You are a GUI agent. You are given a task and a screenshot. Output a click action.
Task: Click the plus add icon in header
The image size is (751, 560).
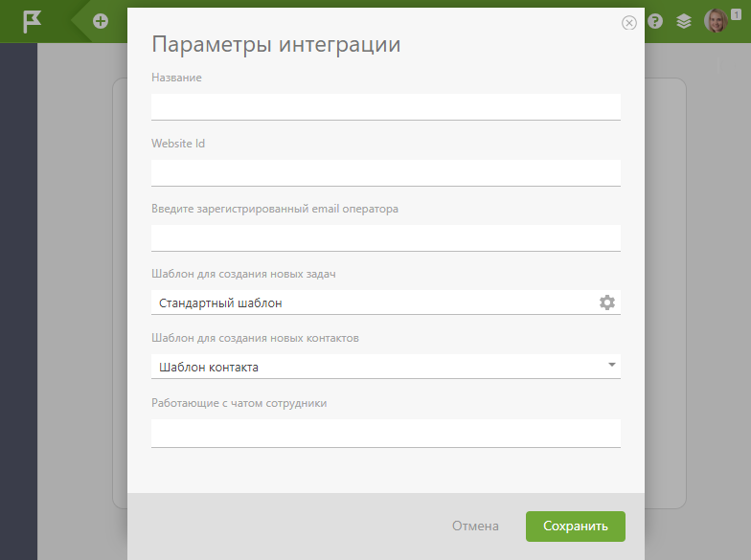pyautogui.click(x=101, y=21)
